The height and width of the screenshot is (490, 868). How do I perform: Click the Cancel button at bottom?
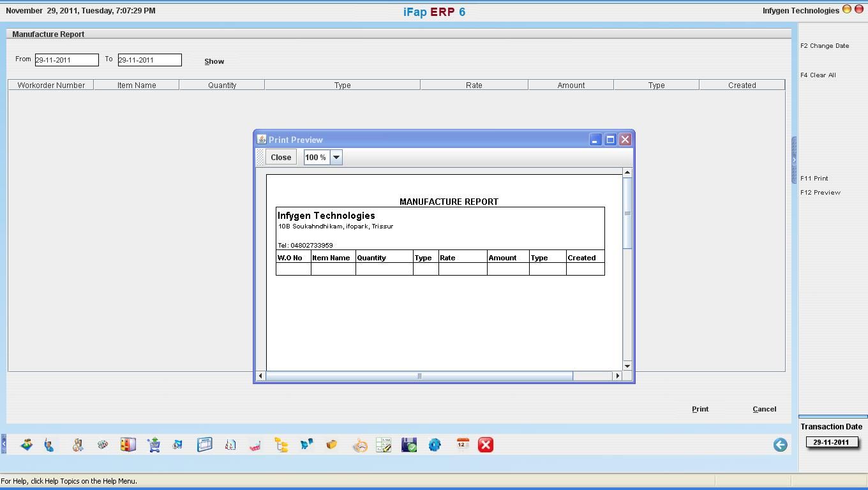coord(764,409)
